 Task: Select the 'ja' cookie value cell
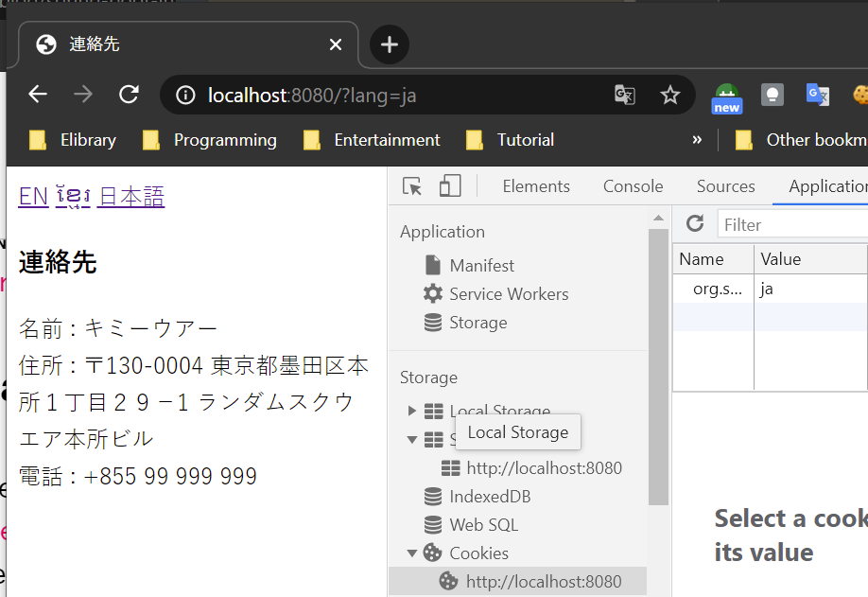click(811, 289)
